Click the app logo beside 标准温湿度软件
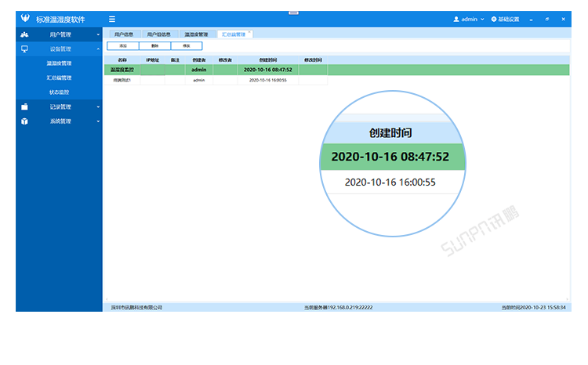 pos(25,19)
